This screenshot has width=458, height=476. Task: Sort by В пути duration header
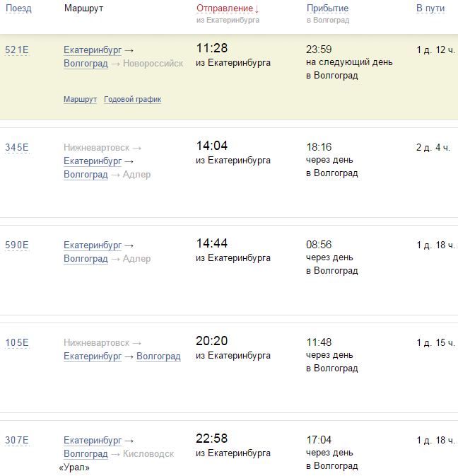(x=430, y=8)
